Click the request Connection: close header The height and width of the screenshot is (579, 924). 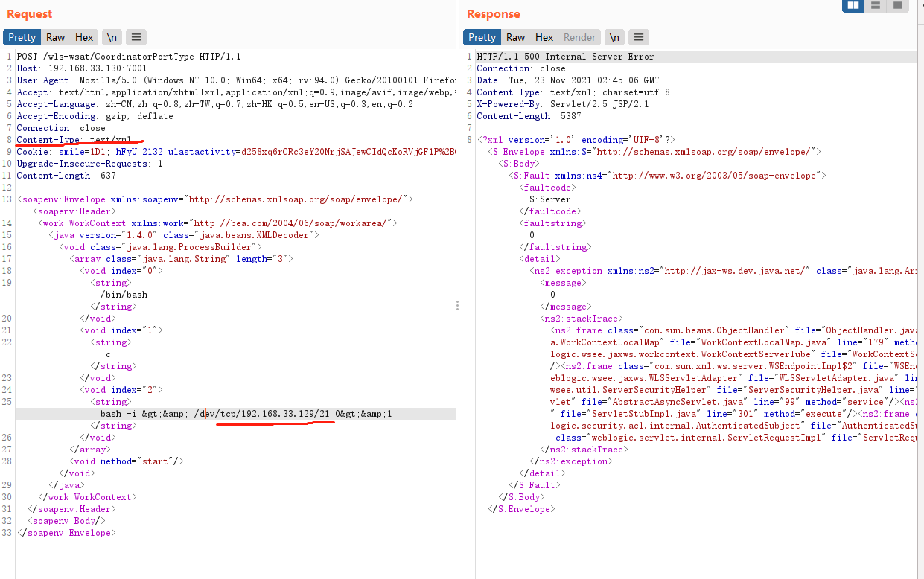coord(61,128)
